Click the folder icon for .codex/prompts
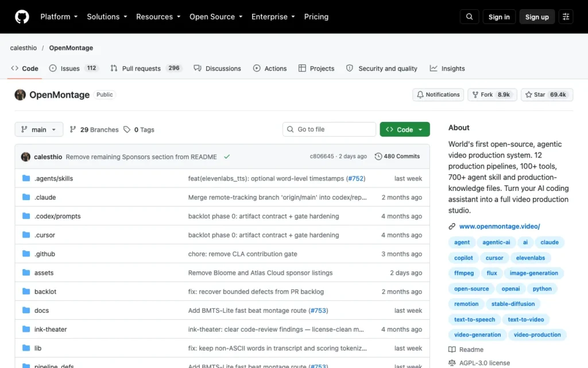588x368 pixels. [x=26, y=216]
